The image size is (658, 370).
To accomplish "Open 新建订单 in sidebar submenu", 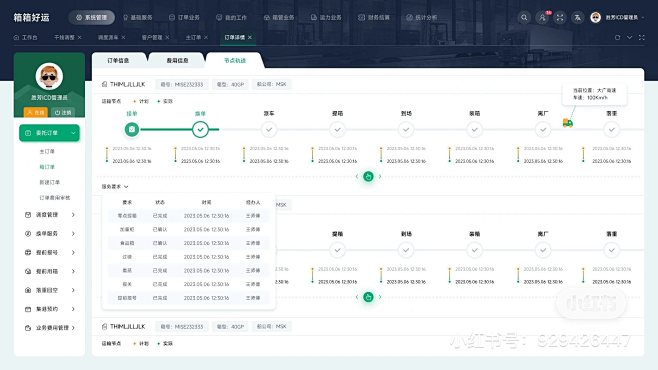I will (50, 182).
